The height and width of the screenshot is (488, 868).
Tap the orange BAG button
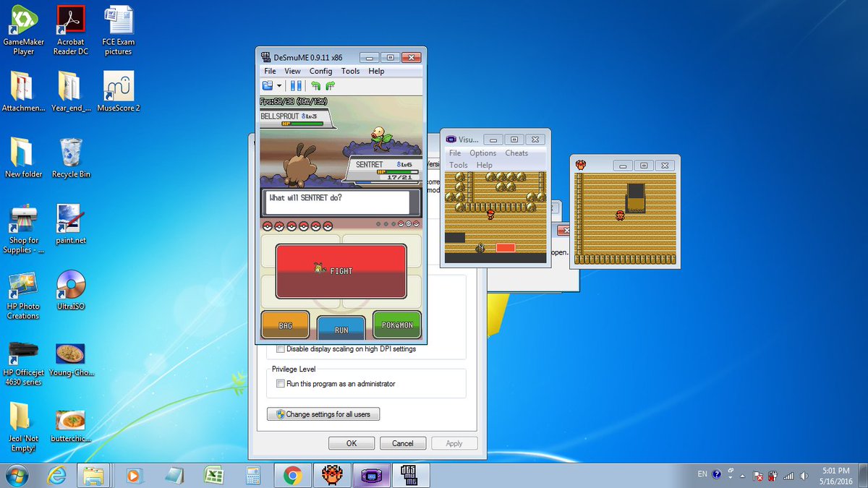pos(285,325)
